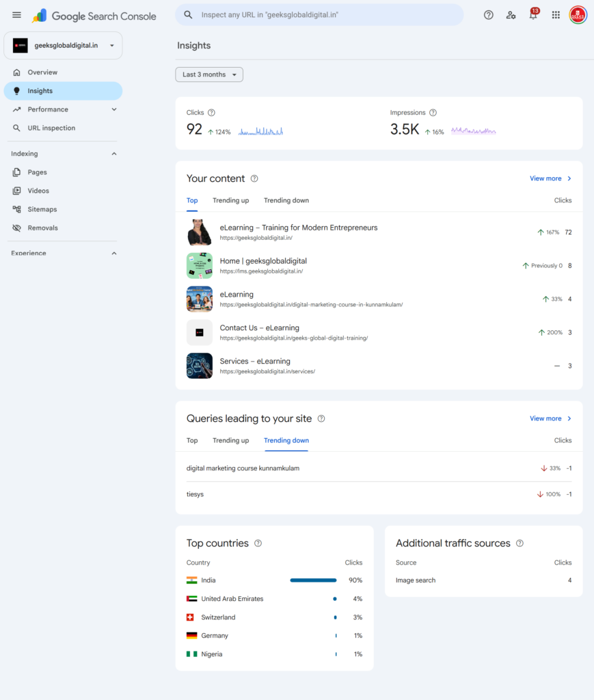Click help icon next to Your content

254,178
